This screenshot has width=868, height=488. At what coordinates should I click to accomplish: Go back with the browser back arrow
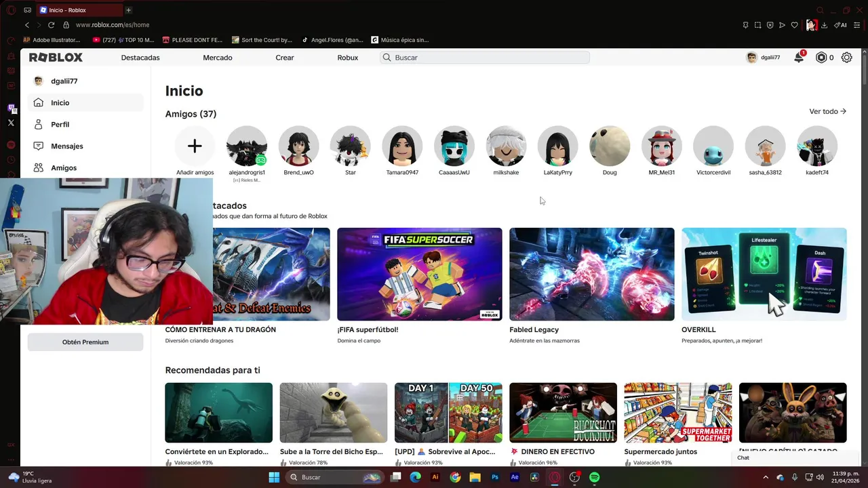27,25
